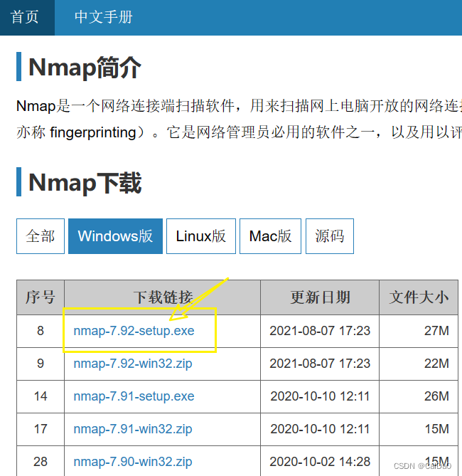Screen dimensions: 462x476
Task: Download nmap-7.91-setup.exe
Action: coord(134,396)
